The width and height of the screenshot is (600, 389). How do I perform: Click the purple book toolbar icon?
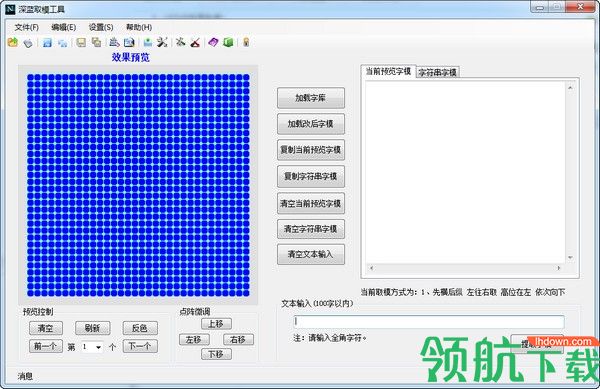[x=213, y=42]
